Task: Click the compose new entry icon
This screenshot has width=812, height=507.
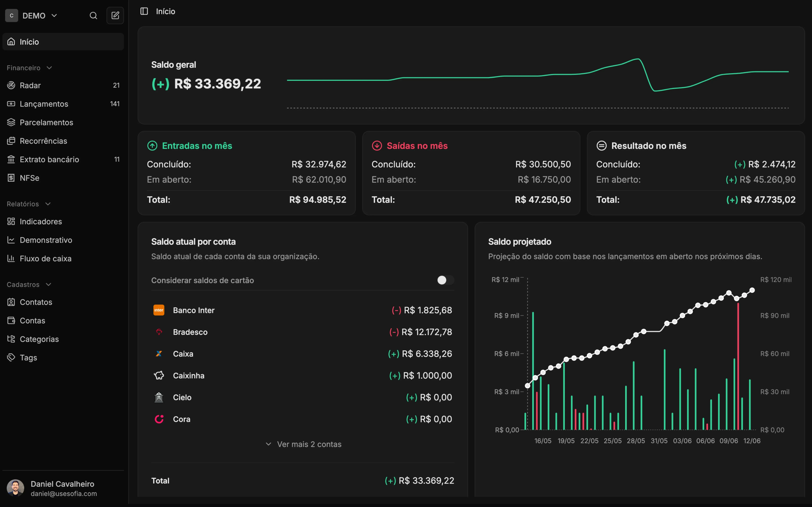Action: (x=115, y=15)
